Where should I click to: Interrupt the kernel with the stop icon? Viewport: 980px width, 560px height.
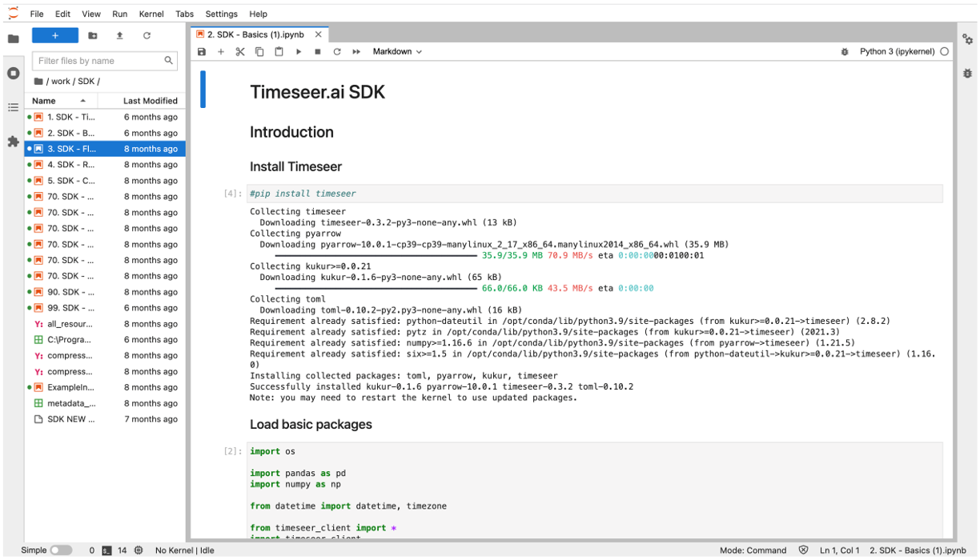click(316, 51)
